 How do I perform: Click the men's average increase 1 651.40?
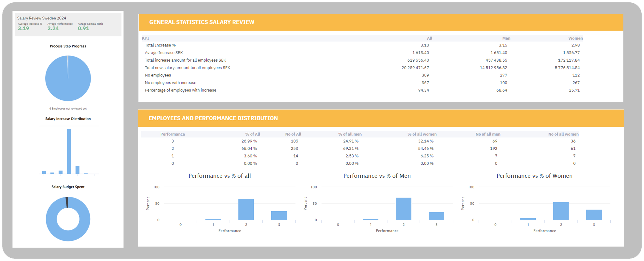[499, 53]
